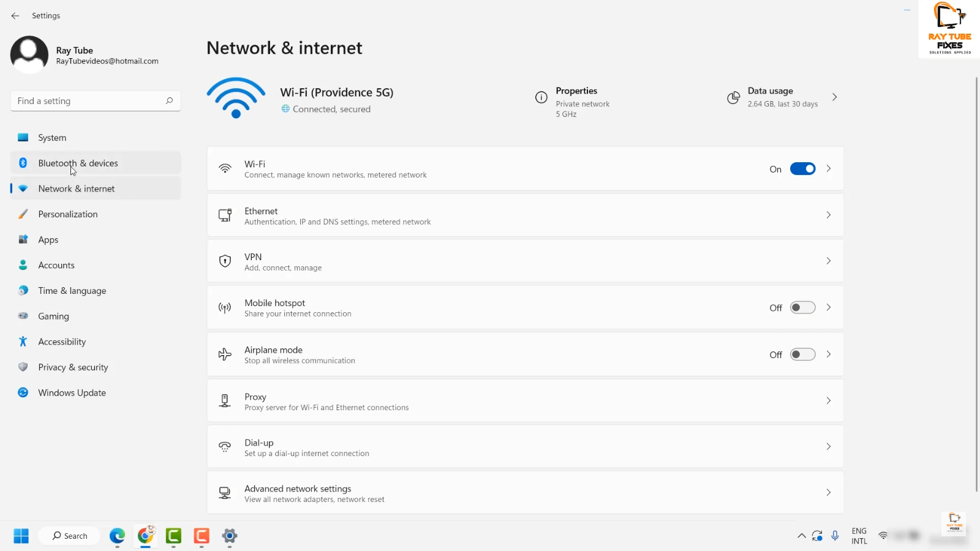
Task: Click the VPN shield icon
Action: pyautogui.click(x=225, y=261)
